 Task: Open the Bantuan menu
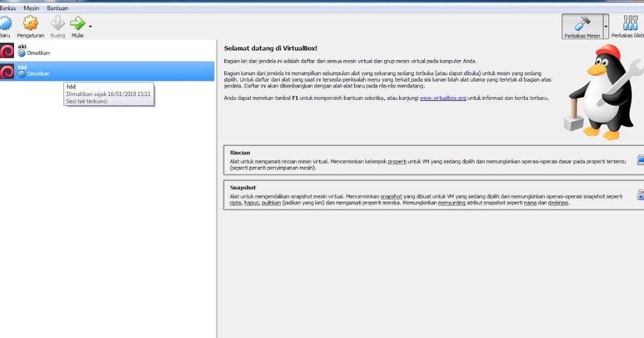[x=57, y=8]
